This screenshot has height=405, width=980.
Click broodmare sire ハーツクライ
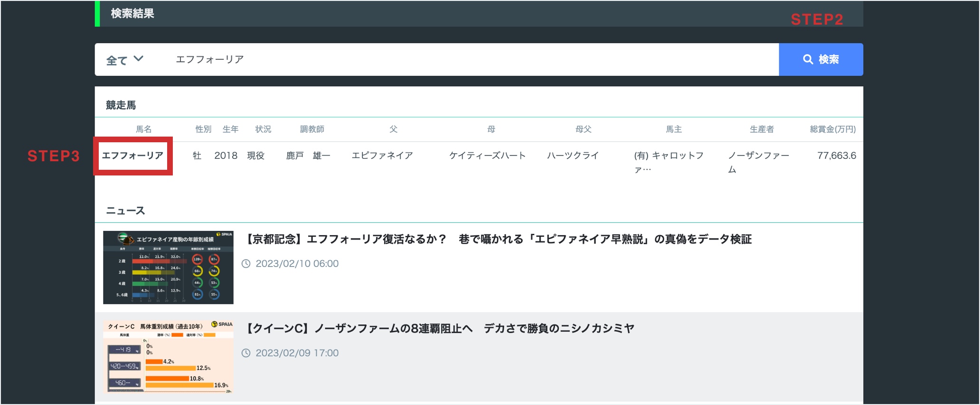(573, 156)
